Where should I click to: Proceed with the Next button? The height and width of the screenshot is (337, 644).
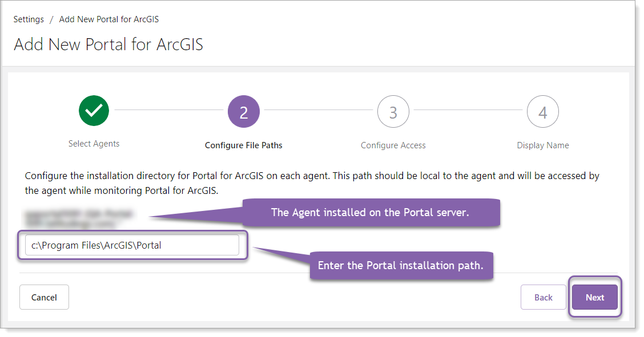595,297
